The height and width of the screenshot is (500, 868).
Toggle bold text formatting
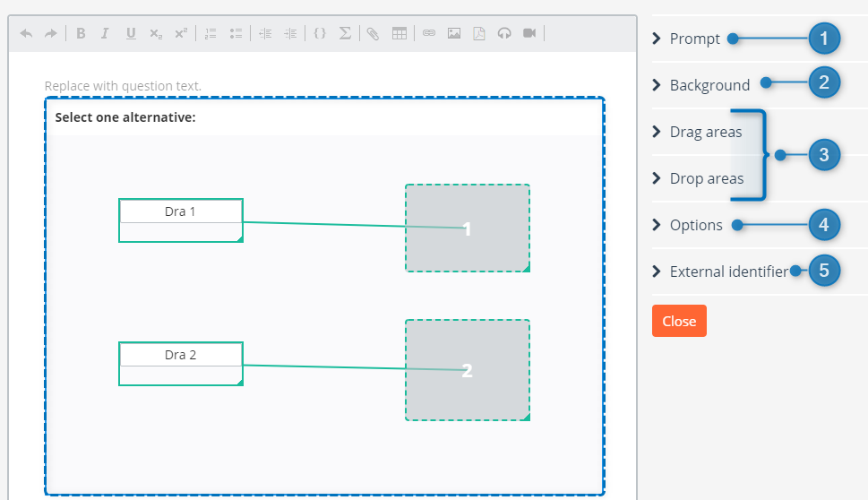(x=81, y=33)
